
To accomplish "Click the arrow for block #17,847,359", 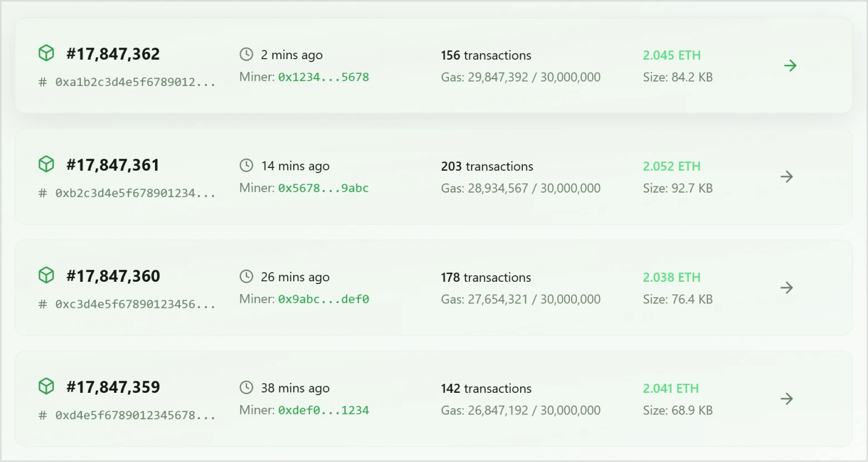I will pyautogui.click(x=787, y=399).
